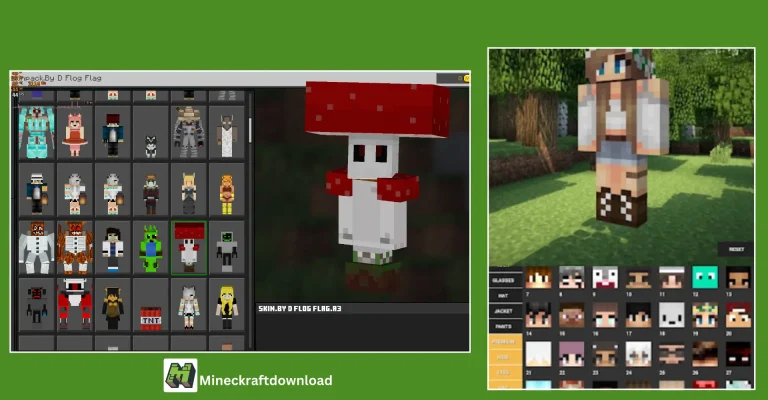Select face option 19 with flower crown

(x=705, y=315)
